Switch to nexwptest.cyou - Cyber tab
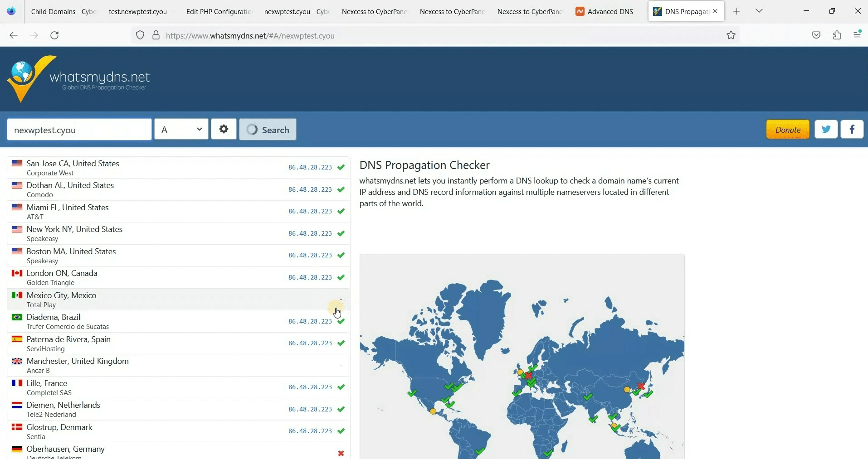 (296, 11)
